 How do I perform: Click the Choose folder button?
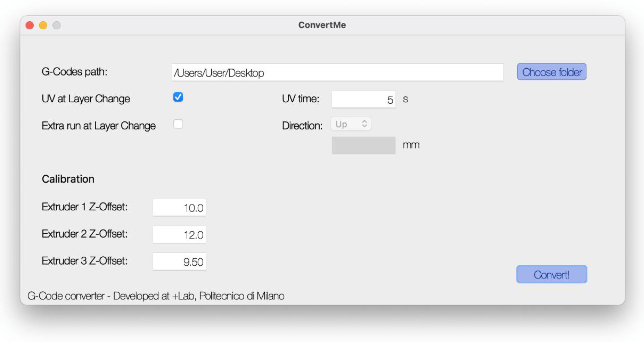coord(551,72)
